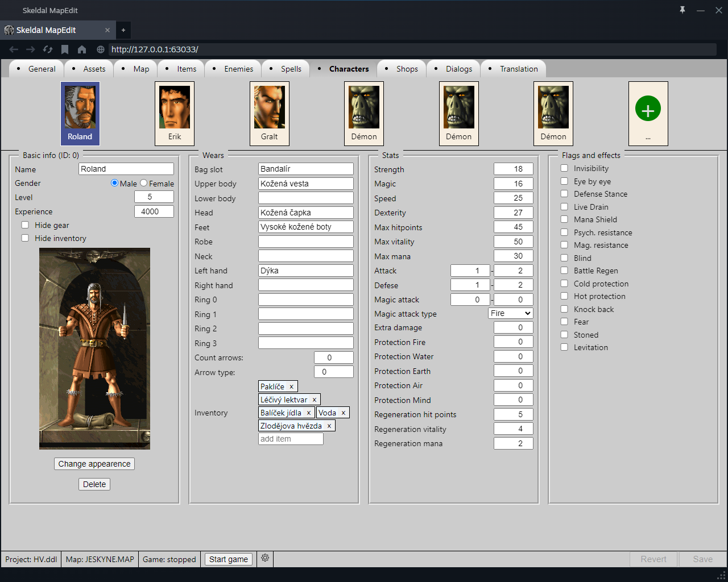Screen dimensions: 728x582
Task: Select Erik character portrait
Action: pos(175,113)
